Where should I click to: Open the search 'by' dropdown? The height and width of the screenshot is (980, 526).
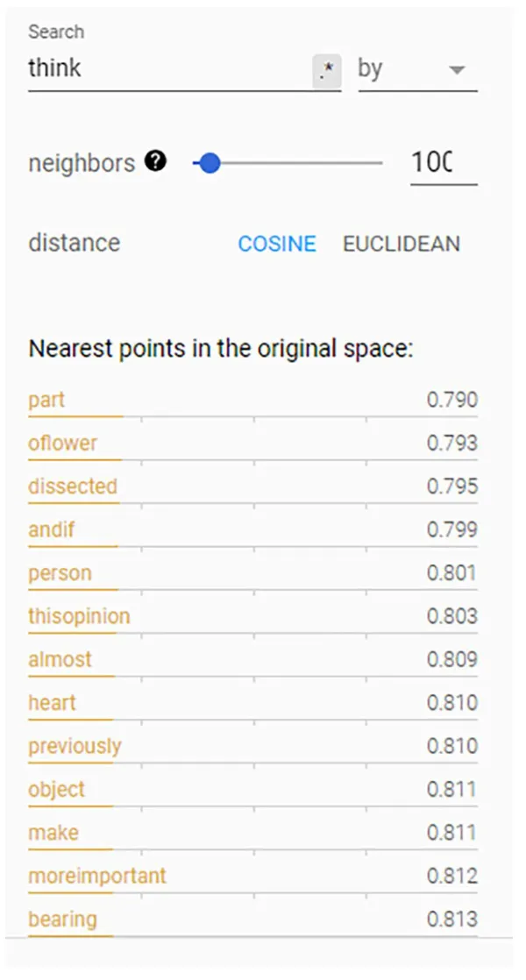[416, 69]
